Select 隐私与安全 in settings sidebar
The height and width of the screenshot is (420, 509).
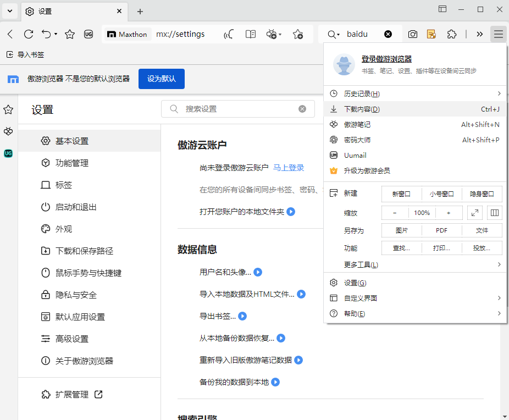pyautogui.click(x=76, y=295)
